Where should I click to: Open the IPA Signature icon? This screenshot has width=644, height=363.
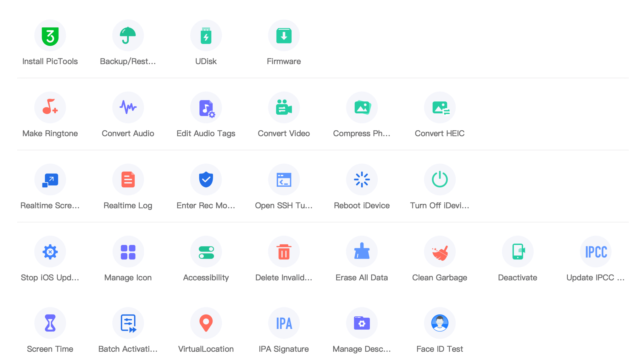click(x=284, y=323)
